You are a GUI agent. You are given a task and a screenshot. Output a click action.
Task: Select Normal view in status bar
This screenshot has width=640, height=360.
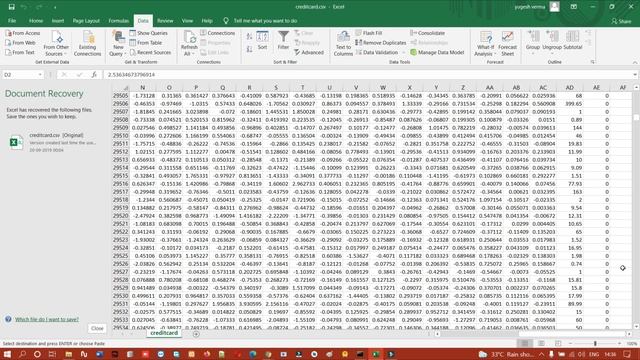(x=525, y=344)
